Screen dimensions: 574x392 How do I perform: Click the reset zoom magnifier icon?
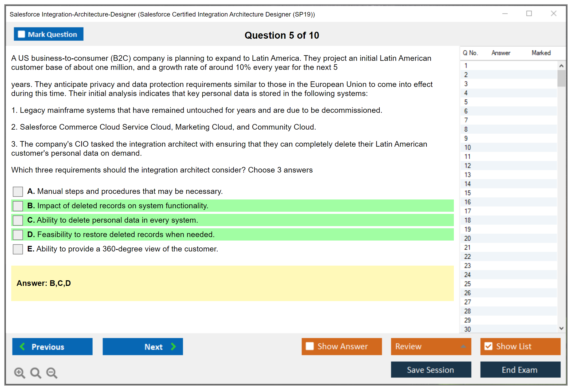tap(36, 373)
